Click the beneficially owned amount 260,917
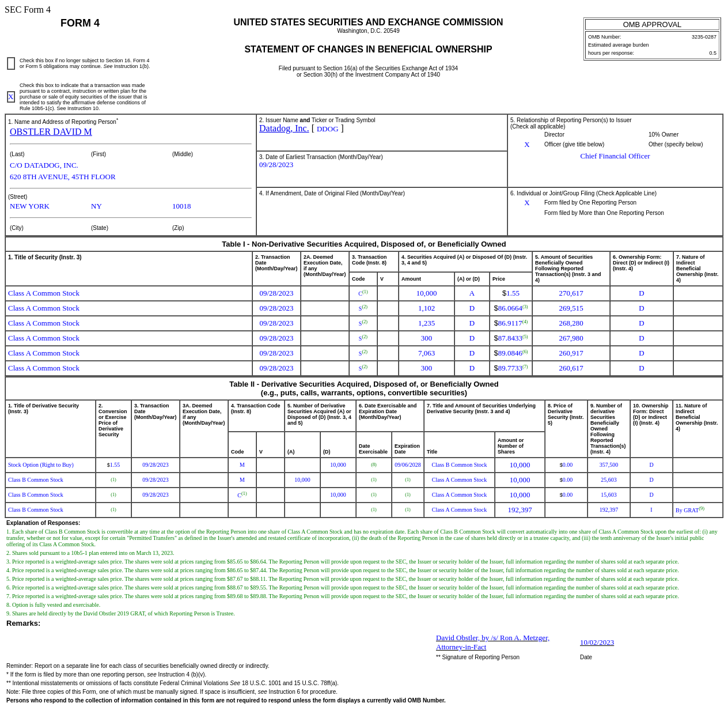This screenshot has width=728, height=718. (x=571, y=353)
